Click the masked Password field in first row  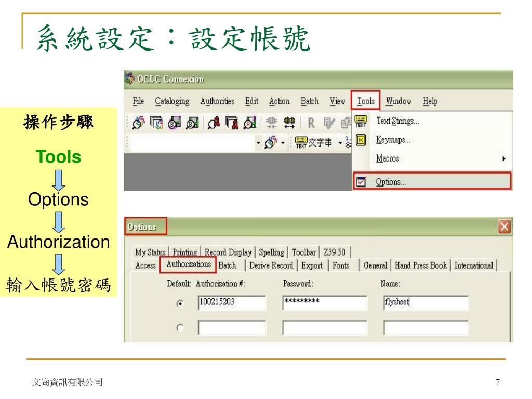point(325,303)
